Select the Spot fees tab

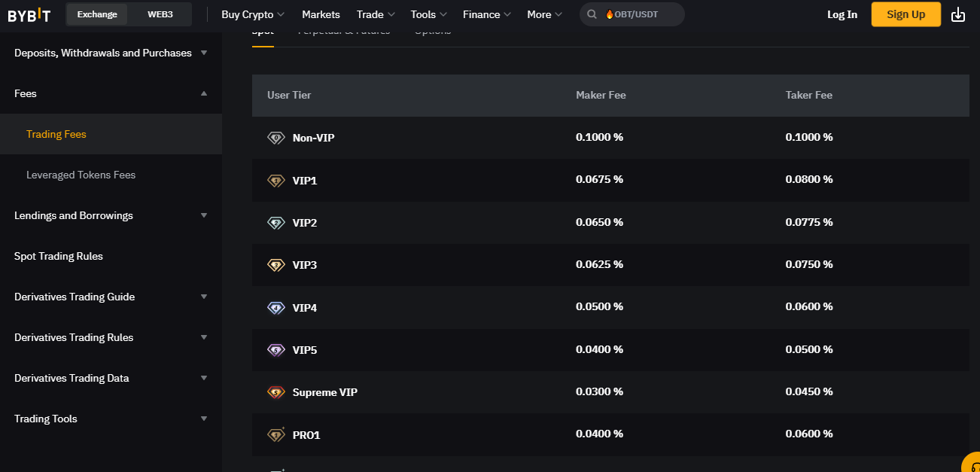coord(263,34)
